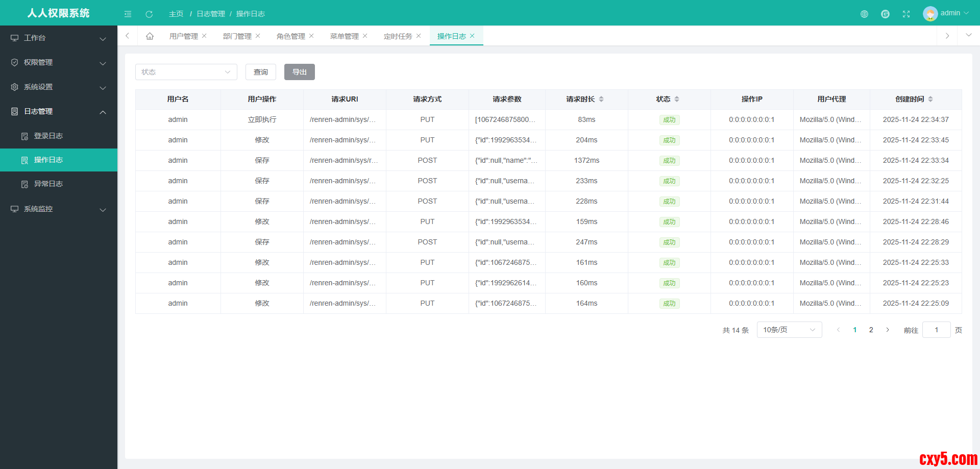Expand the 系统监控 sidebar menu
The width and height of the screenshot is (980, 469).
59,209
